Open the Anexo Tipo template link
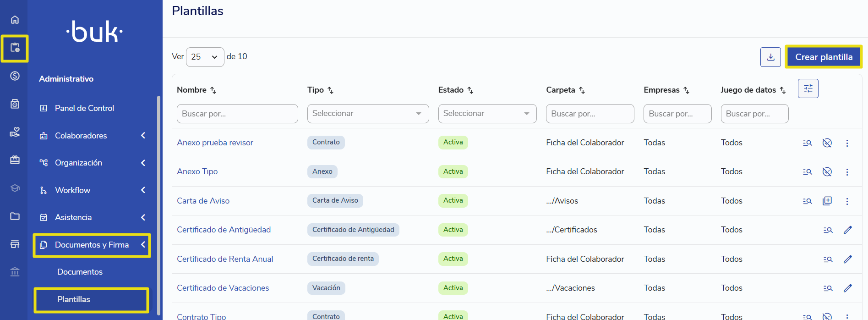The width and height of the screenshot is (868, 320). [x=197, y=171]
